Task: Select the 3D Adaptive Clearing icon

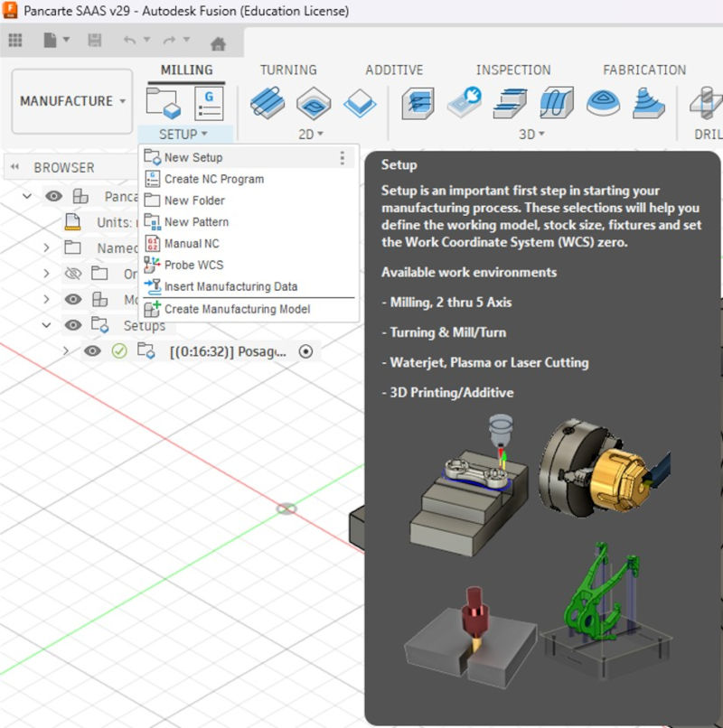Action: point(418,103)
